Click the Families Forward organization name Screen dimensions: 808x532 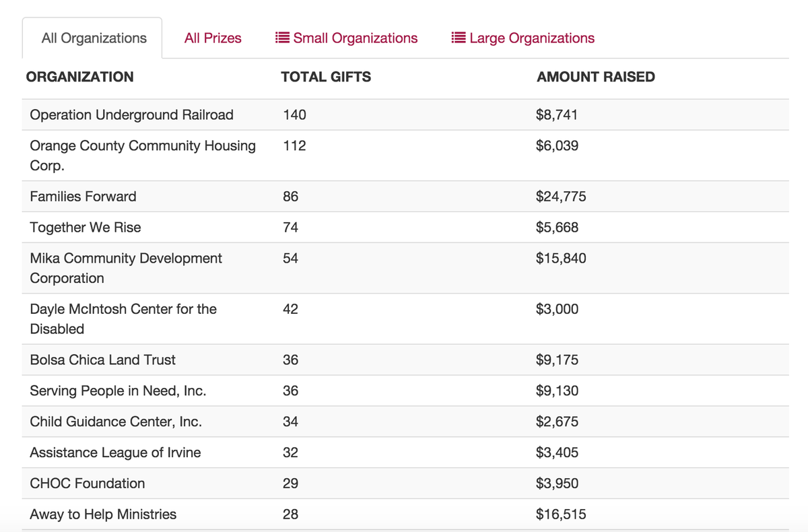coord(83,197)
